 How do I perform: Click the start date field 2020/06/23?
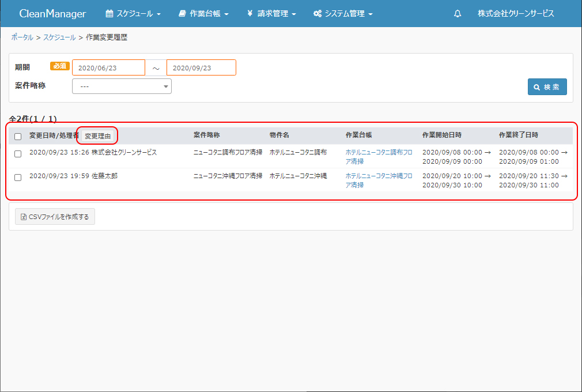pyautogui.click(x=108, y=68)
